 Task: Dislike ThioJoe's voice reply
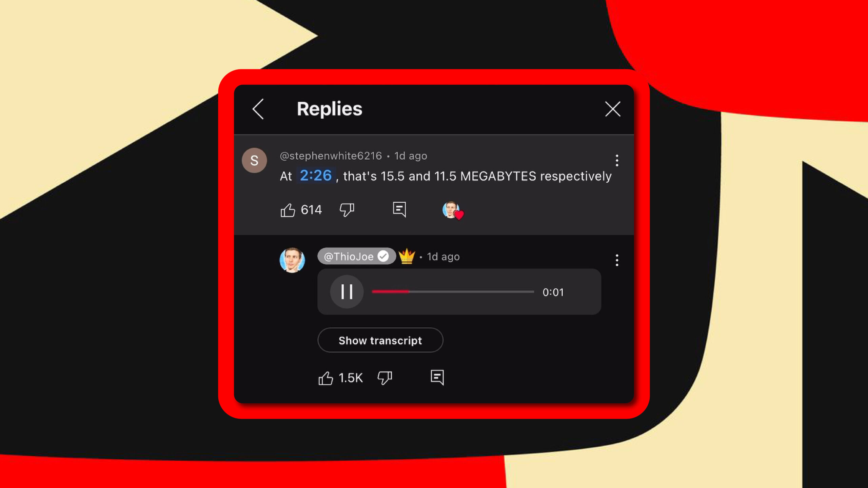click(x=385, y=378)
